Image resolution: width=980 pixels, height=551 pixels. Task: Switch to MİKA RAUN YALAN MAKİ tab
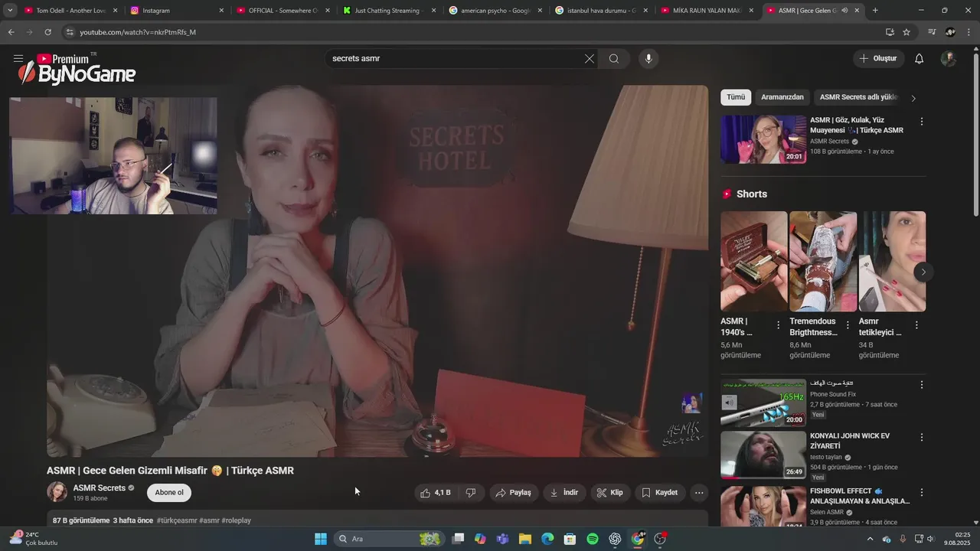tap(706, 11)
